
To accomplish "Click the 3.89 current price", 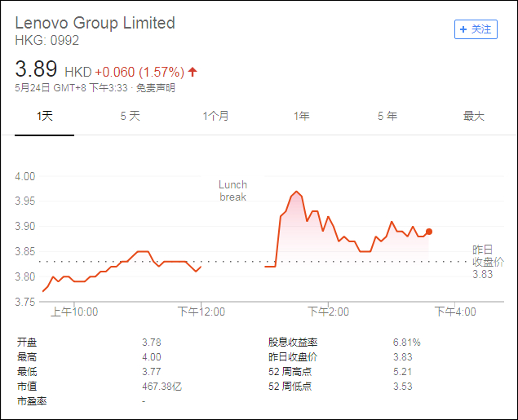I will [36, 71].
